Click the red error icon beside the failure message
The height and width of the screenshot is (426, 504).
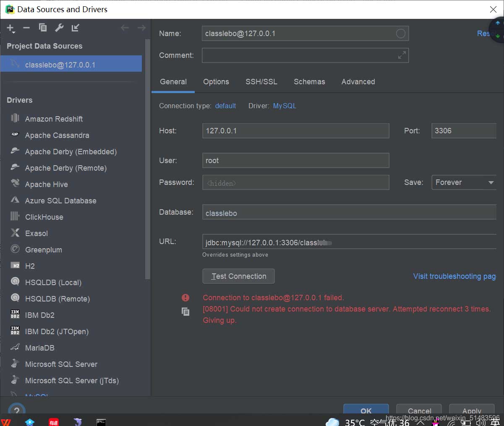[185, 298]
